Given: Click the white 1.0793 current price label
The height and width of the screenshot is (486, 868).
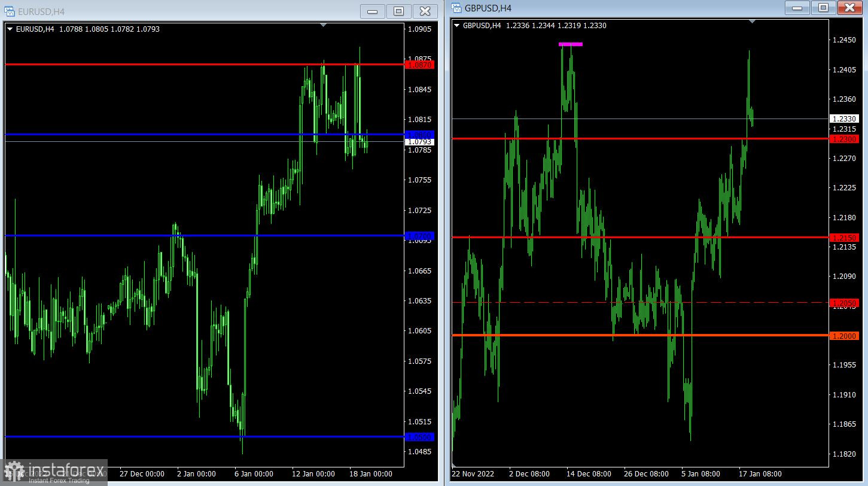Looking at the screenshot, I should (420, 142).
